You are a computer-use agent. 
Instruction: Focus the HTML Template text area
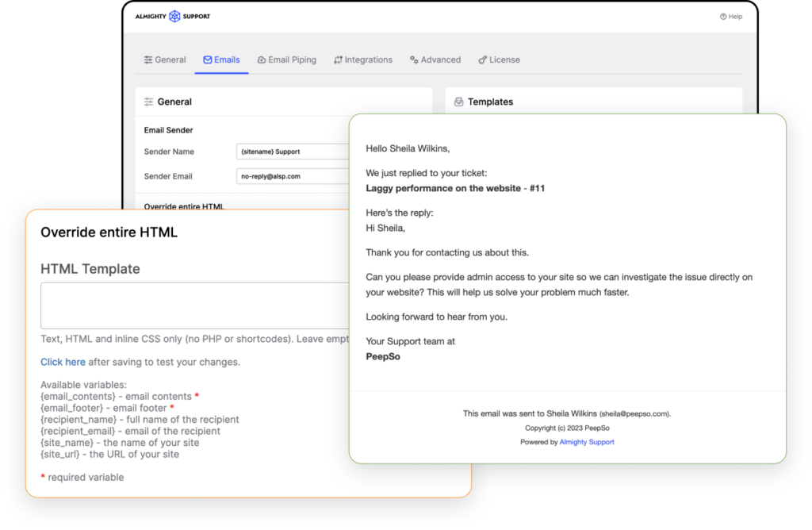(x=195, y=305)
